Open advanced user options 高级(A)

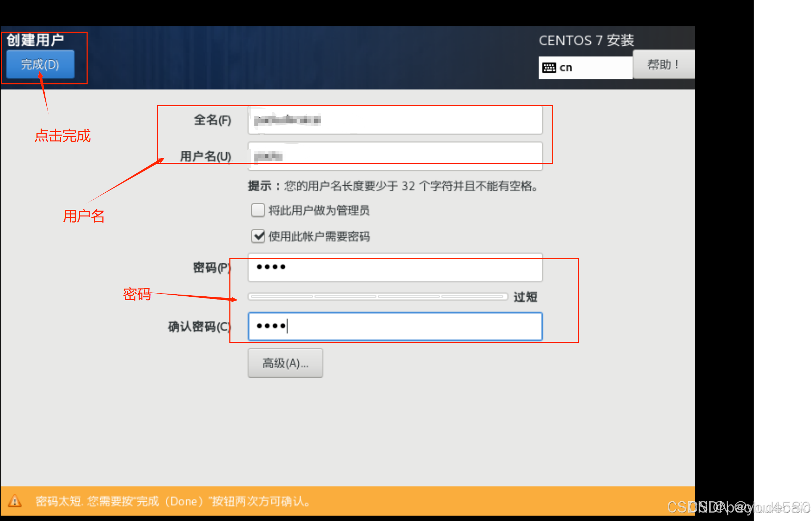pyautogui.click(x=285, y=363)
